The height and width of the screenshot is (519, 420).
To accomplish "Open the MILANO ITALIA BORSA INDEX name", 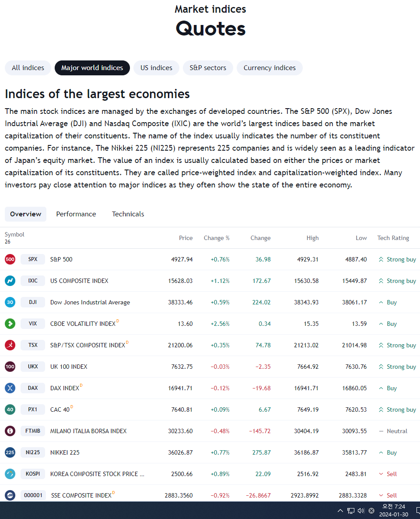I will click(88, 431).
